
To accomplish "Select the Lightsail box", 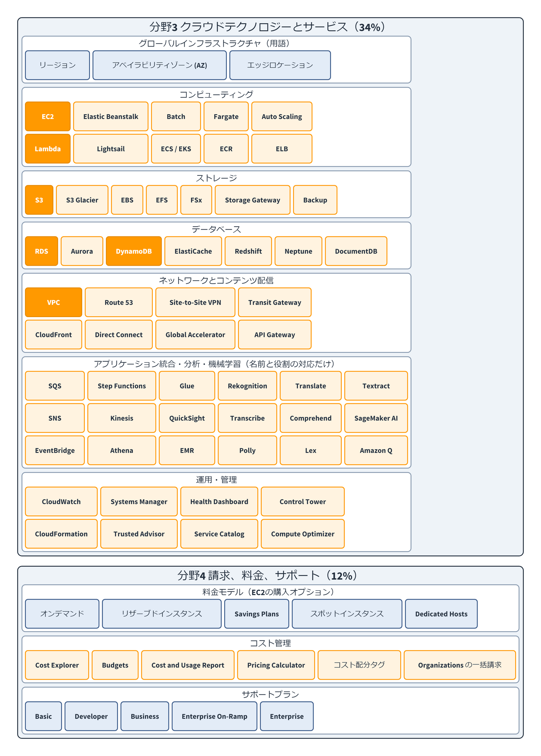I will [x=111, y=149].
